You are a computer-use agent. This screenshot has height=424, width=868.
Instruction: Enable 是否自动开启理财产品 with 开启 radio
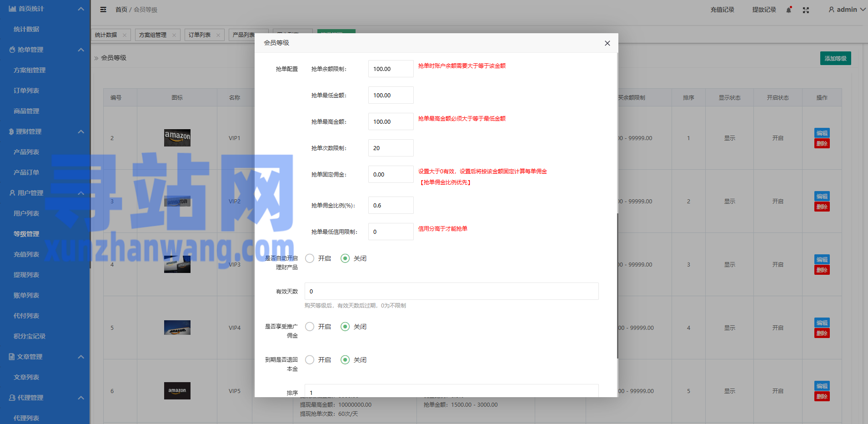[x=310, y=258]
